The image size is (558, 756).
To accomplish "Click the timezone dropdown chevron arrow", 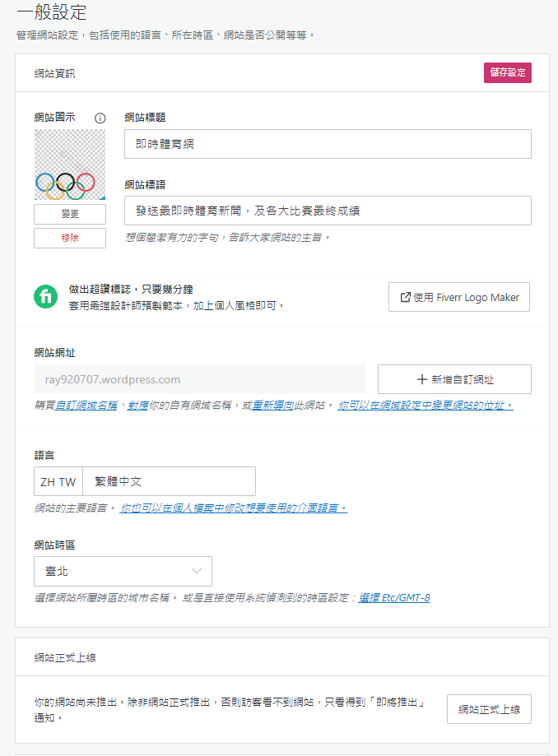I will (x=197, y=571).
